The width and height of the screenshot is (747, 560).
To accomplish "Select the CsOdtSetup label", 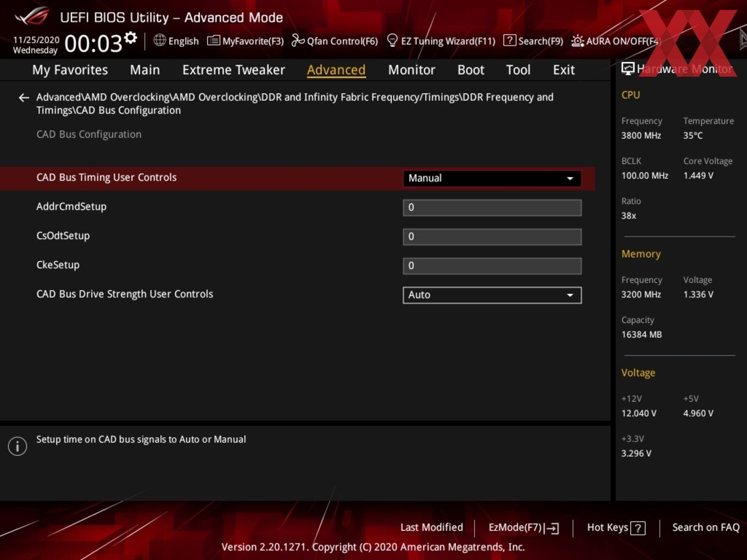I will (x=63, y=236).
